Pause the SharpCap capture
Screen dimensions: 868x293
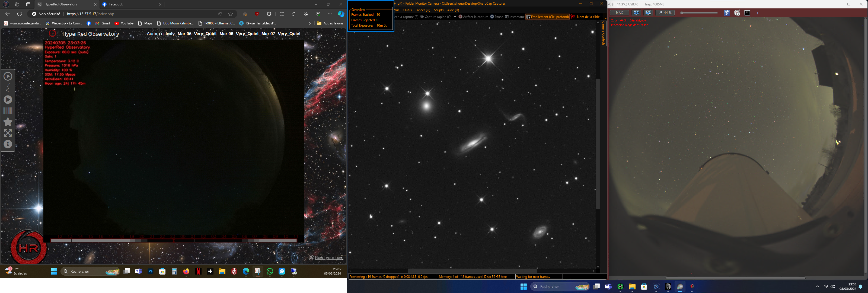pyautogui.click(x=497, y=17)
